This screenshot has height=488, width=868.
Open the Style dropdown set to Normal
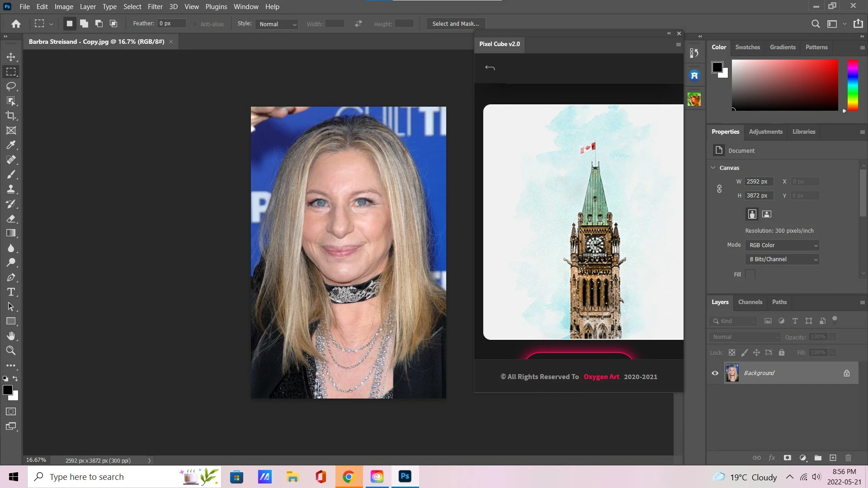[278, 24]
